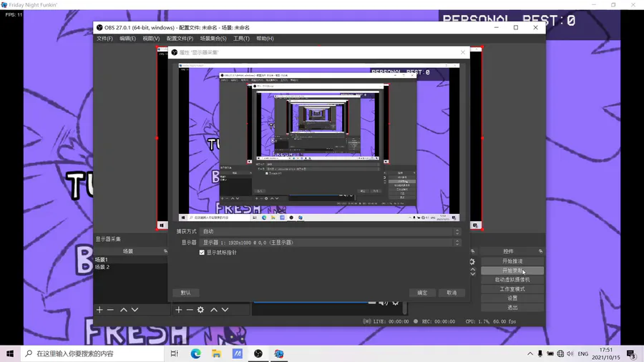Open the 显示器 selection dropdown
The height and width of the screenshot is (362, 644).
[330, 243]
